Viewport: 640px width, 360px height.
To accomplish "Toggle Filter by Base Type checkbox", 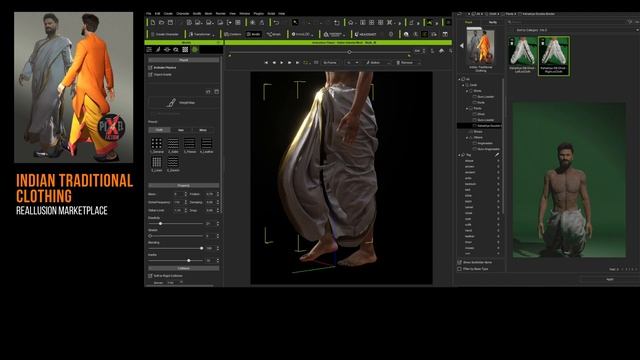I will tap(460, 269).
